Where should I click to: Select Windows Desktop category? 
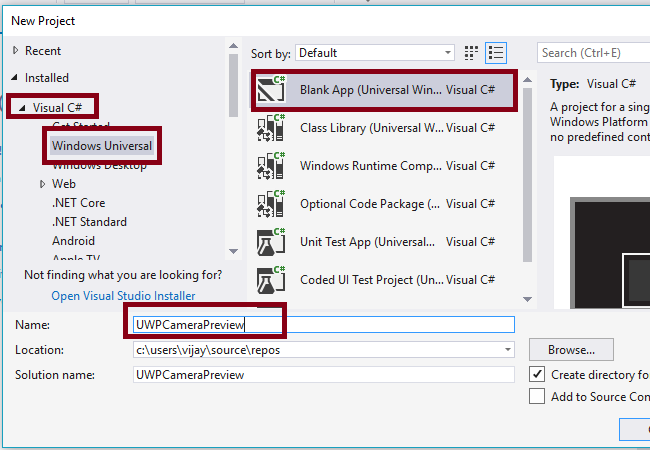tap(99, 166)
